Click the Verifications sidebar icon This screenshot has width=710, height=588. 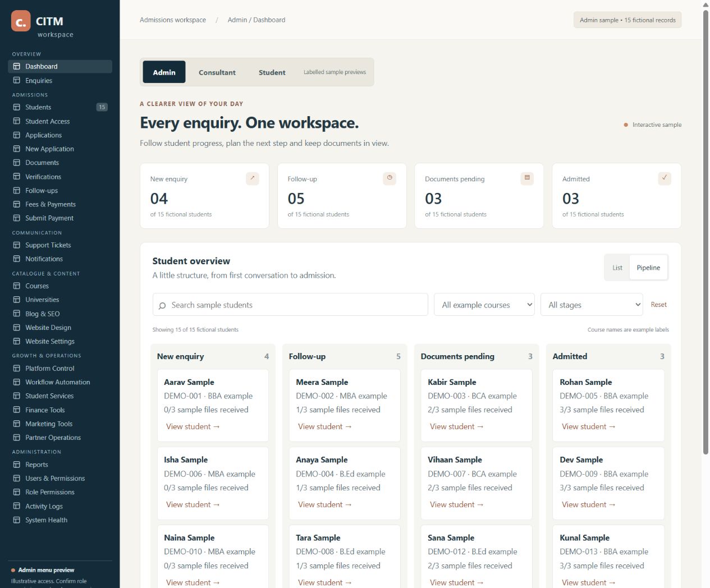(17, 177)
